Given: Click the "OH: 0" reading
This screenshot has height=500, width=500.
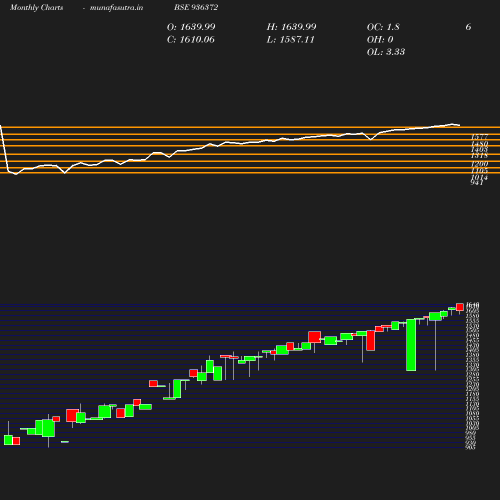Looking at the screenshot, I should point(380,40).
